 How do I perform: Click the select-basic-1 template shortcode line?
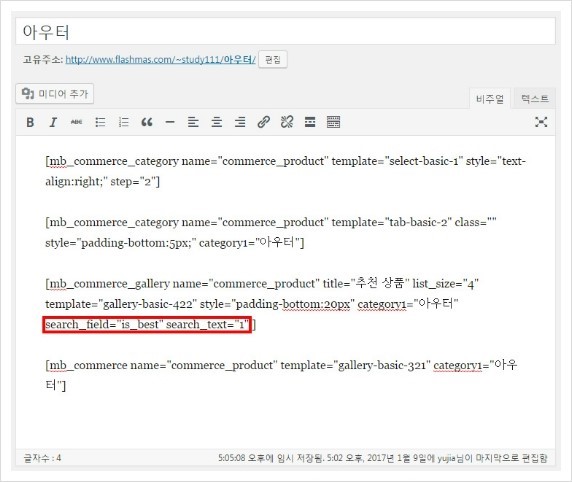click(x=285, y=161)
